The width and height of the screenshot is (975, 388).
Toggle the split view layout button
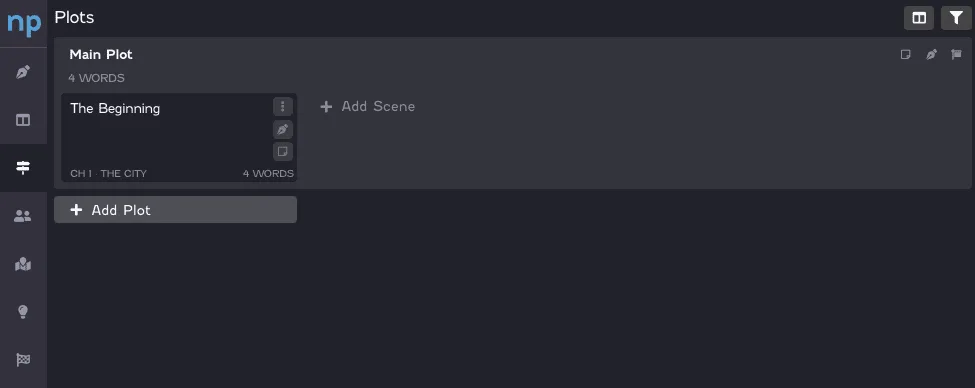918,18
